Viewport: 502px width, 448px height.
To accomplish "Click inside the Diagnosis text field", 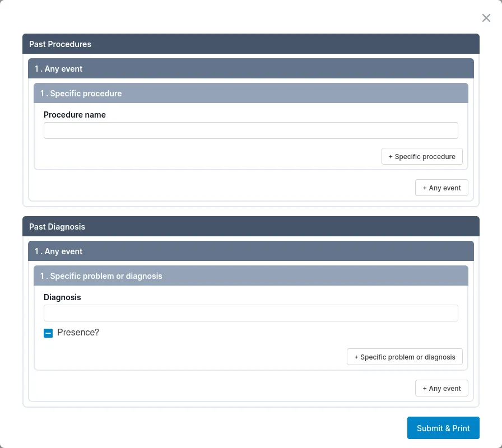I will point(250,312).
